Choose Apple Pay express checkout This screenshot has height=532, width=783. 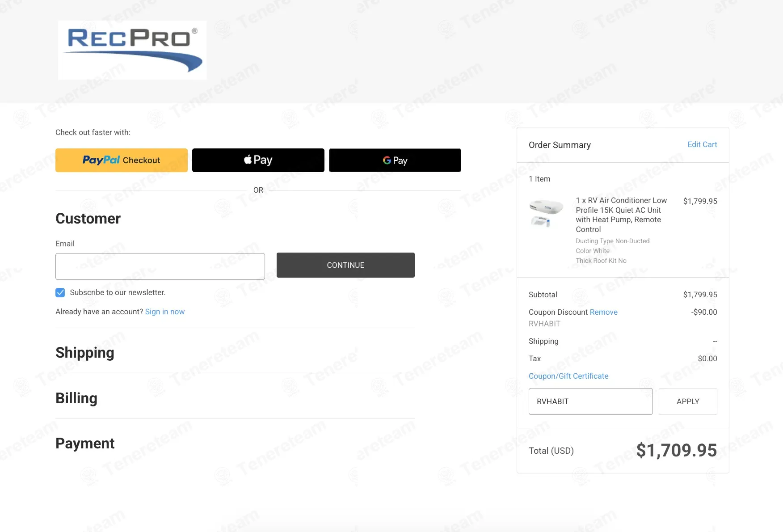coord(258,160)
